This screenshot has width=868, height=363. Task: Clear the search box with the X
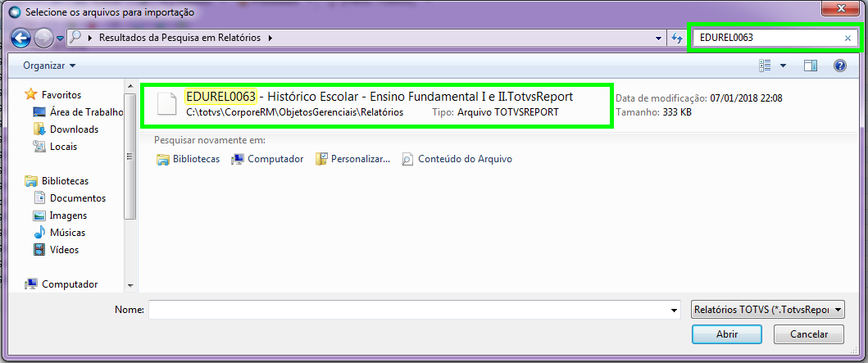tap(848, 39)
